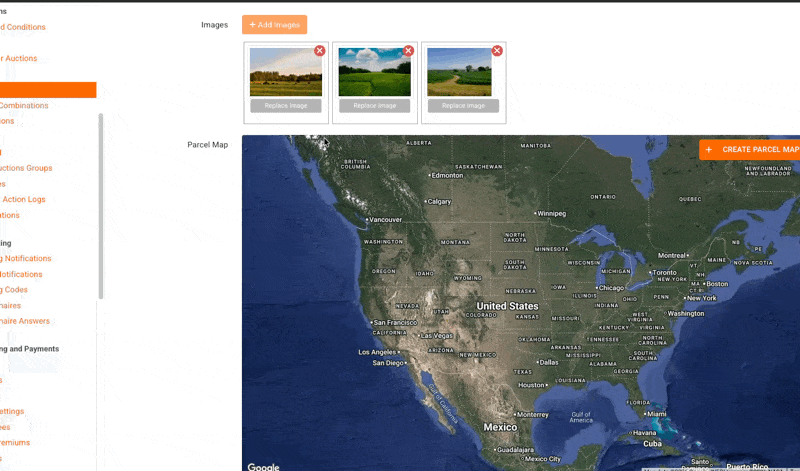This screenshot has height=471, width=800.
Task: Open Action Logs in the sidebar
Action: 23,199
